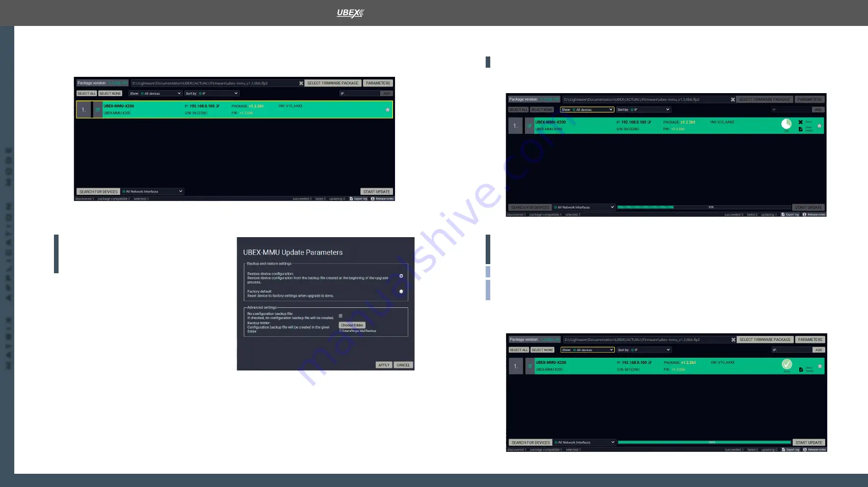Click Select Firmware Package in top-left updater
This screenshot has height=487, width=868.
pos(333,83)
